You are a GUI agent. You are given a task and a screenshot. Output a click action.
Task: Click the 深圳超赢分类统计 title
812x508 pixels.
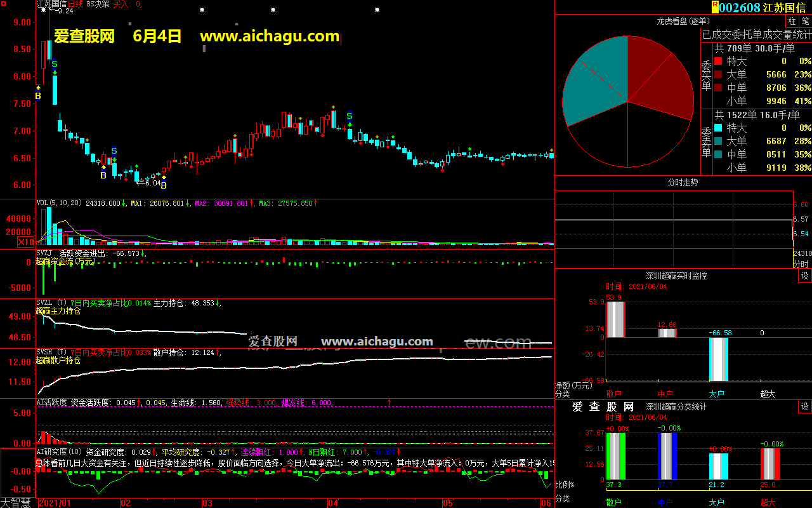(676, 406)
